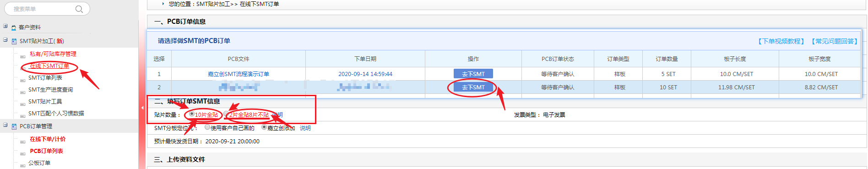
Task: Click the page icon beside SMT贴片工具
Action: pyautogui.click(x=23, y=104)
